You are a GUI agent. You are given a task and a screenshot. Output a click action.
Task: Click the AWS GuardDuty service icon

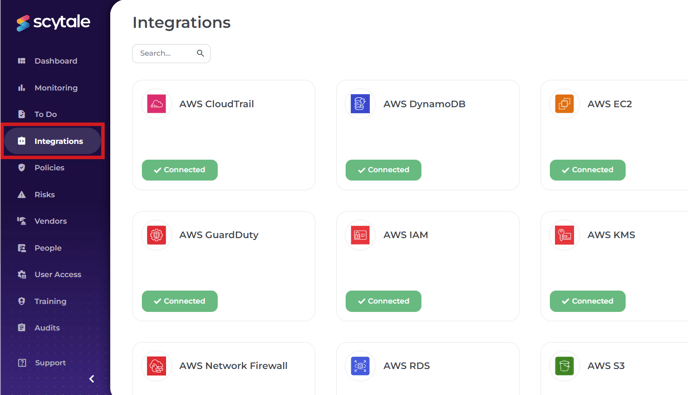[156, 235]
